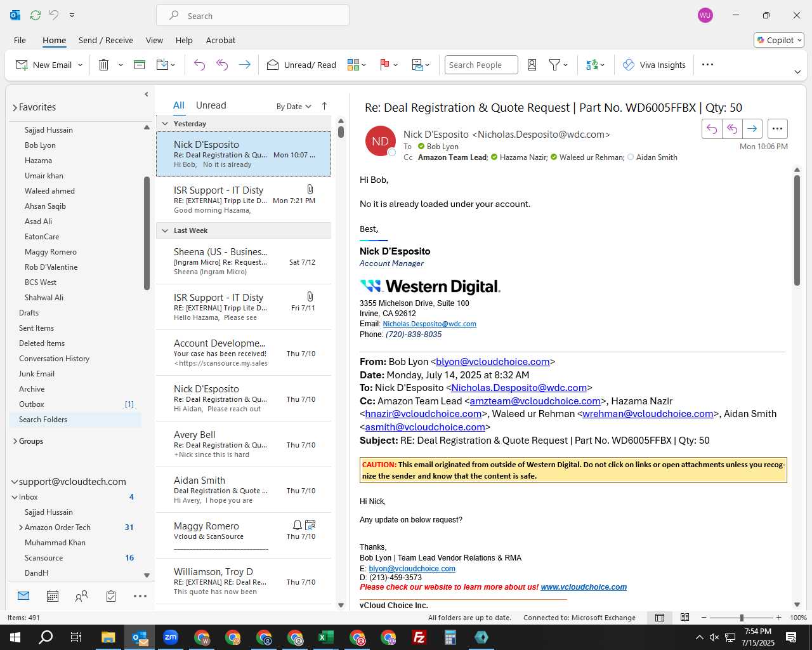Open People in navigation bar
812x650 pixels.
[x=82, y=596]
